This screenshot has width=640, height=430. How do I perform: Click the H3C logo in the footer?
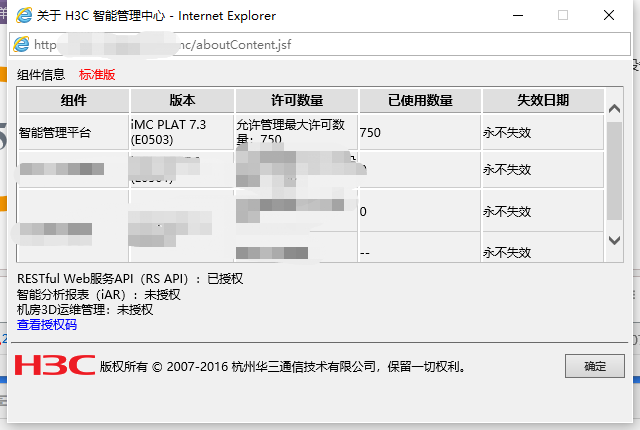tap(55, 365)
